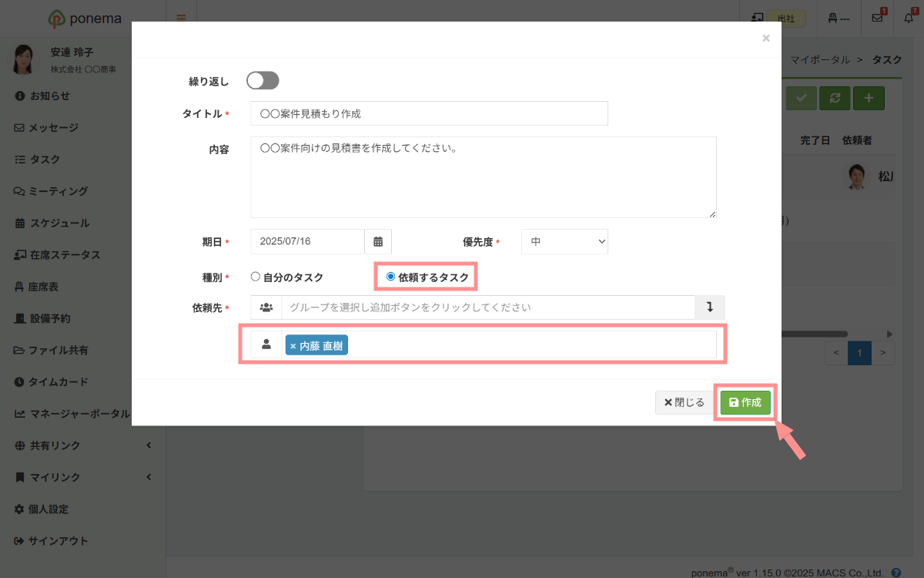Click the group selection field for 依頼先
The image size is (924, 578).
[488, 307]
